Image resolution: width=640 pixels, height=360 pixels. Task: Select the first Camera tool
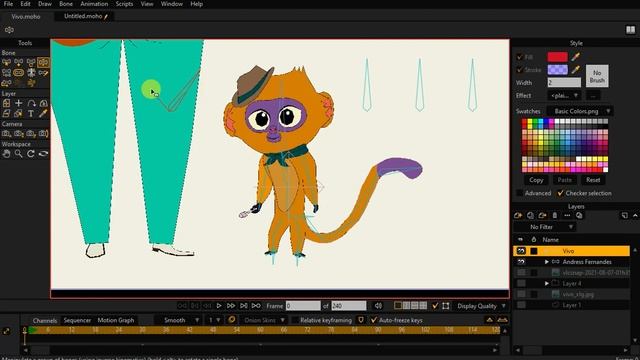(7, 133)
